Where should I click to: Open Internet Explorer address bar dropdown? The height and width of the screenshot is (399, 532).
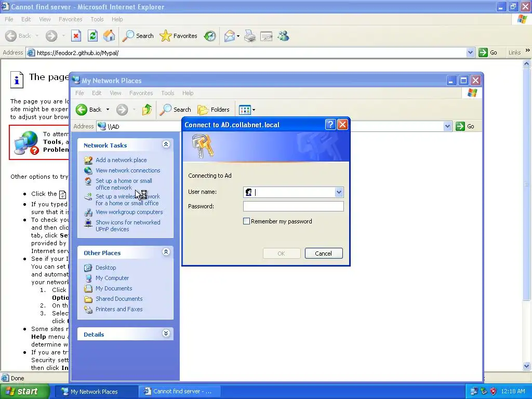pos(470,52)
